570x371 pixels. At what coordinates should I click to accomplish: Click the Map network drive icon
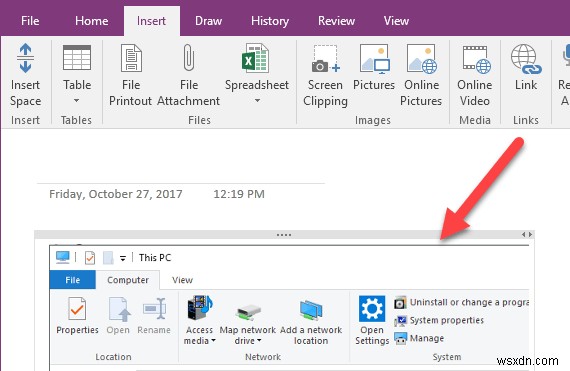coord(248,312)
